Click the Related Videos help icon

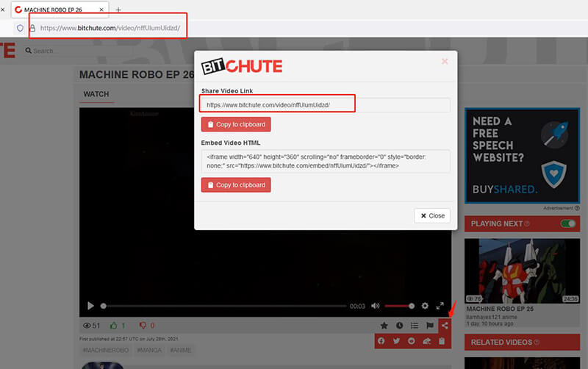[x=537, y=343]
